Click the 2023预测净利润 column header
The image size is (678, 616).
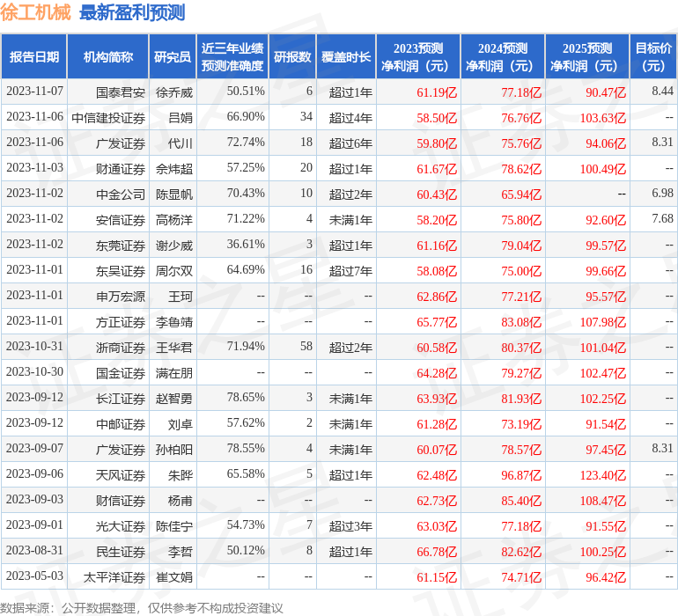click(418, 56)
